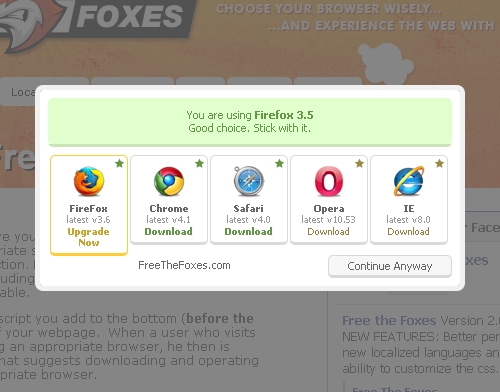The width and height of the screenshot is (500, 392).
Task: Click Download under Safari
Action: pyautogui.click(x=249, y=231)
